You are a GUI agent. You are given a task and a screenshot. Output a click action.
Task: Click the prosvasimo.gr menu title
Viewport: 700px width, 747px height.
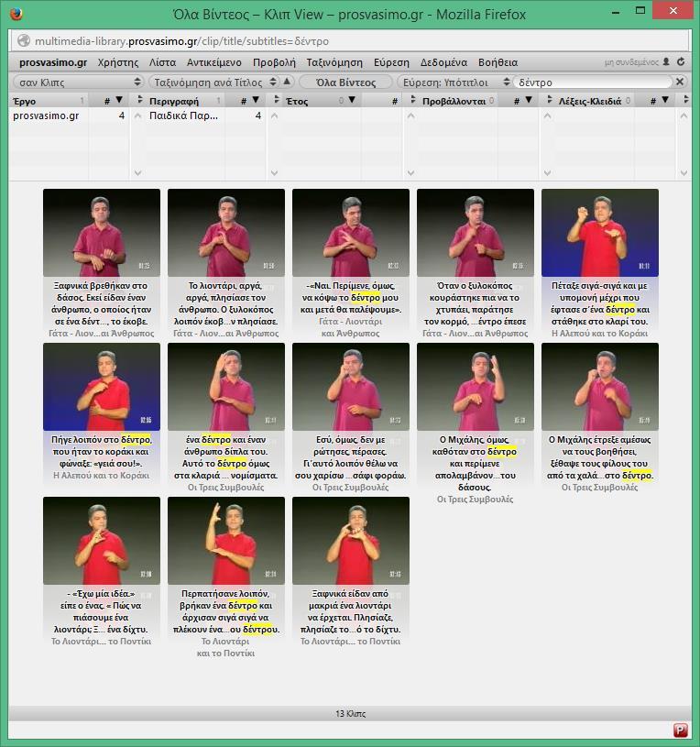click(53, 62)
